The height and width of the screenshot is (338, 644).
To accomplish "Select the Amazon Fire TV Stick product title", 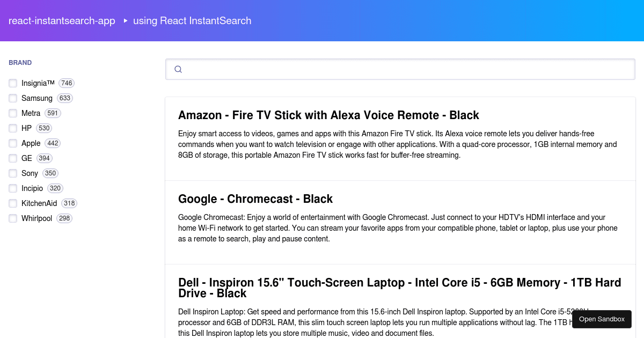I will click(329, 115).
